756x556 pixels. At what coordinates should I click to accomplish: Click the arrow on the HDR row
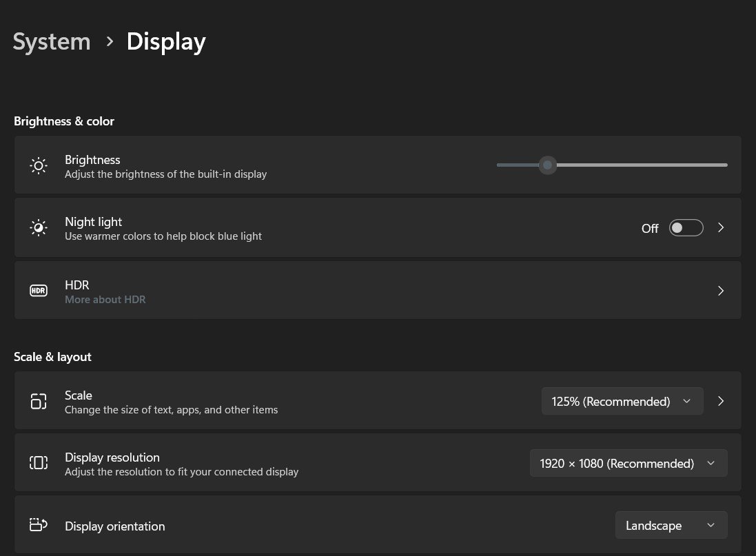[721, 290]
